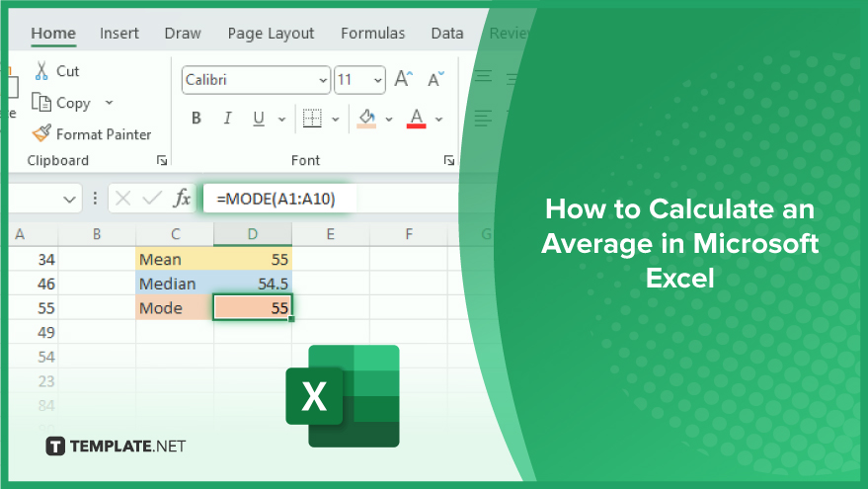The width and height of the screenshot is (868, 489).
Task: Click the formula bar cancel X
Action: coord(122,199)
